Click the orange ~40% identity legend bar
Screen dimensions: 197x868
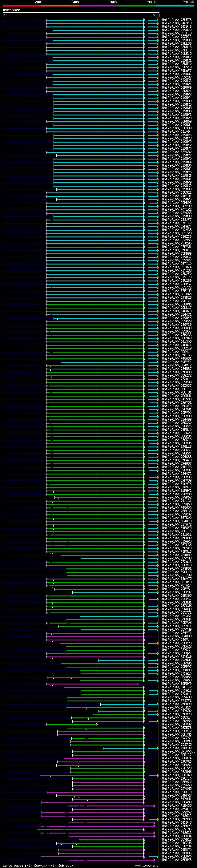tap(60, 6)
